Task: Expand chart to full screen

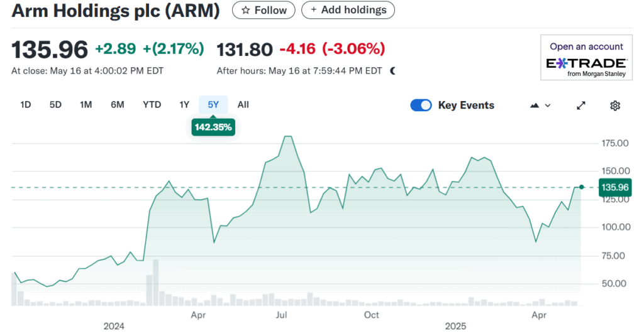Action: (580, 106)
